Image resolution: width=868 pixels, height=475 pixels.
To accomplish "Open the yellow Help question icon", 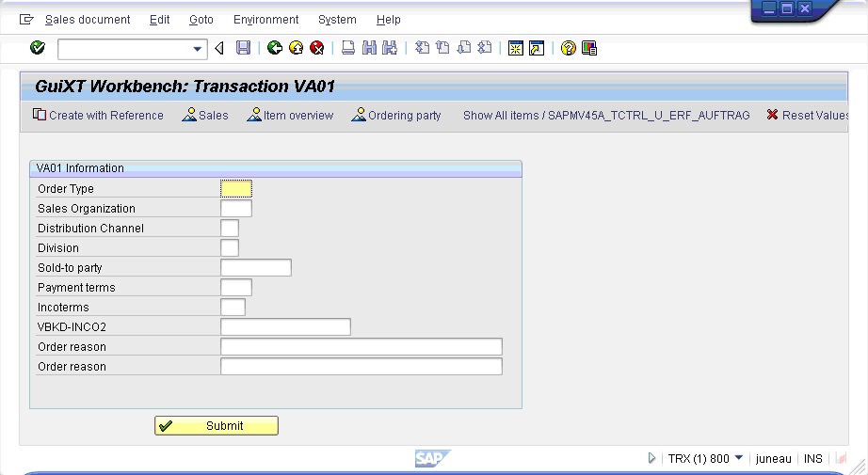I will click(x=568, y=49).
